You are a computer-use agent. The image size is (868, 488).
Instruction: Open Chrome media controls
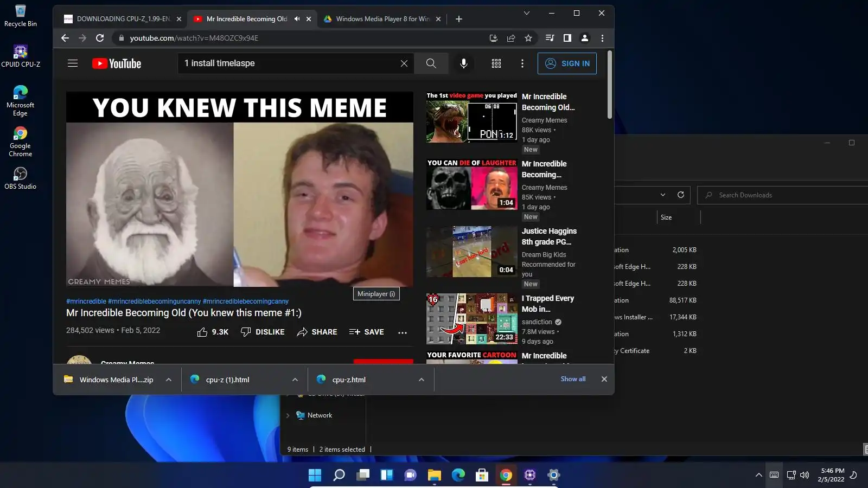point(550,38)
